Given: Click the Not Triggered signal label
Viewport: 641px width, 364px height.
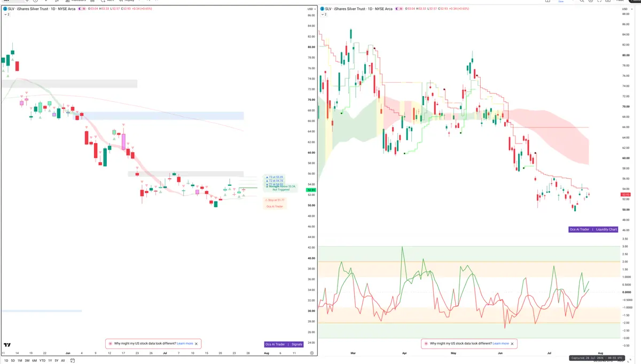Looking at the screenshot, I should [280, 189].
